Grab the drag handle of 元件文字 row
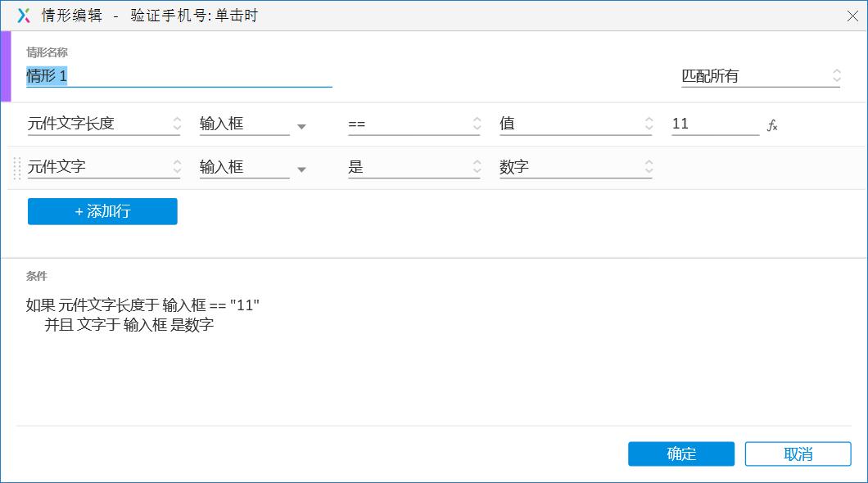Screen dimensions: 868x483 tap(16, 168)
